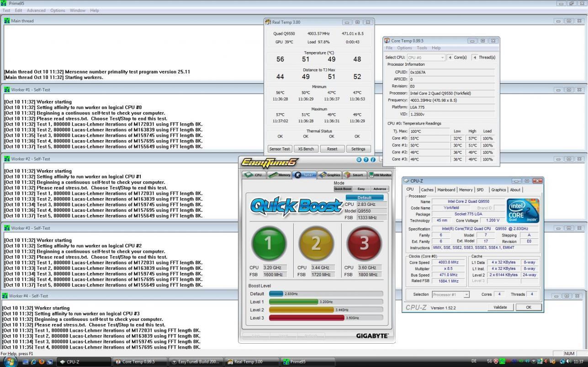Activate Quick Boost level 3 red button

[364, 244]
